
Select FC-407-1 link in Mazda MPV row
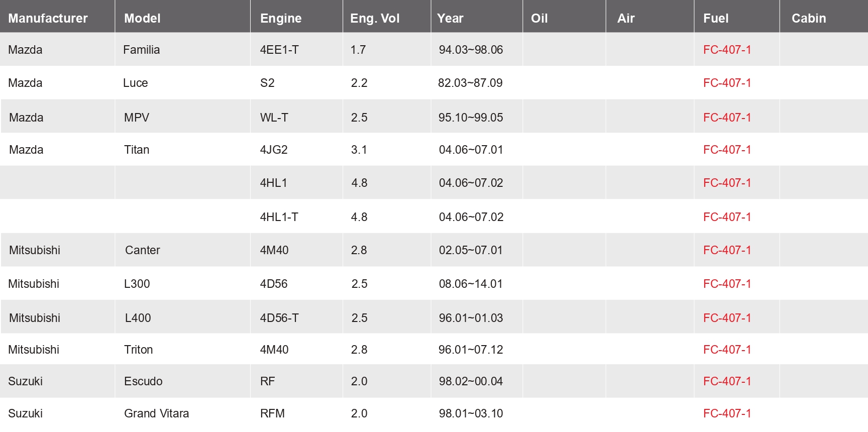click(x=727, y=118)
